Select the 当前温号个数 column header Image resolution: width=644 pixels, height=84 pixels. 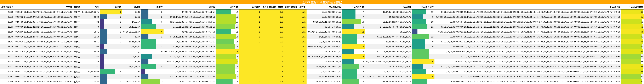pos(427,7)
